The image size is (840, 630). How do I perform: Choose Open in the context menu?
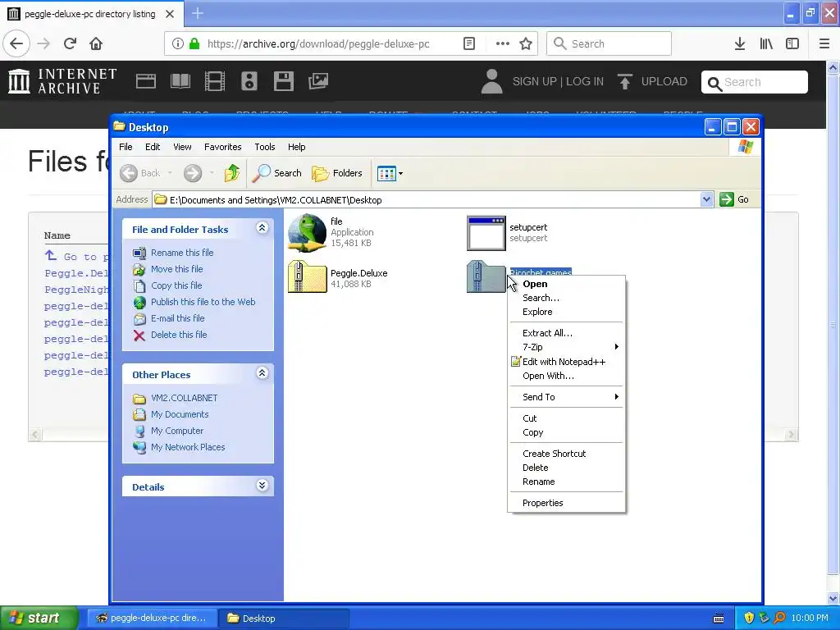click(x=566, y=284)
